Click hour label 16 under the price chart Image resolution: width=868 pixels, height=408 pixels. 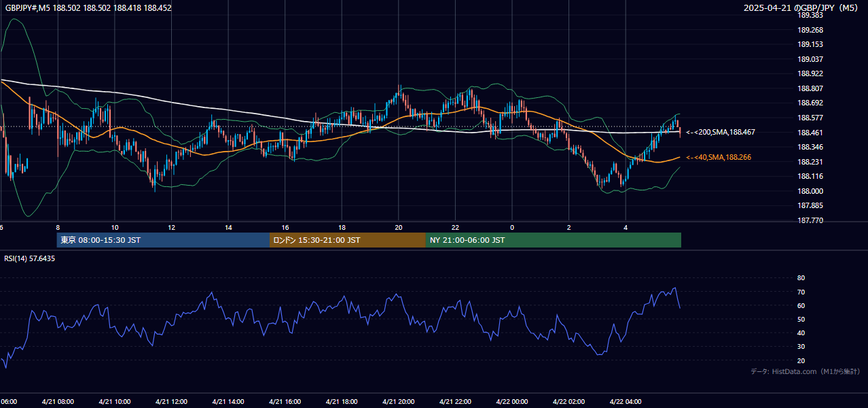pos(285,227)
